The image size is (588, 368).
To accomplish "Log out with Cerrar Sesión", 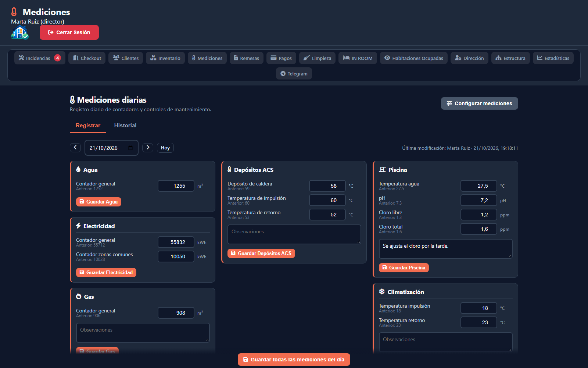I will [x=69, y=32].
